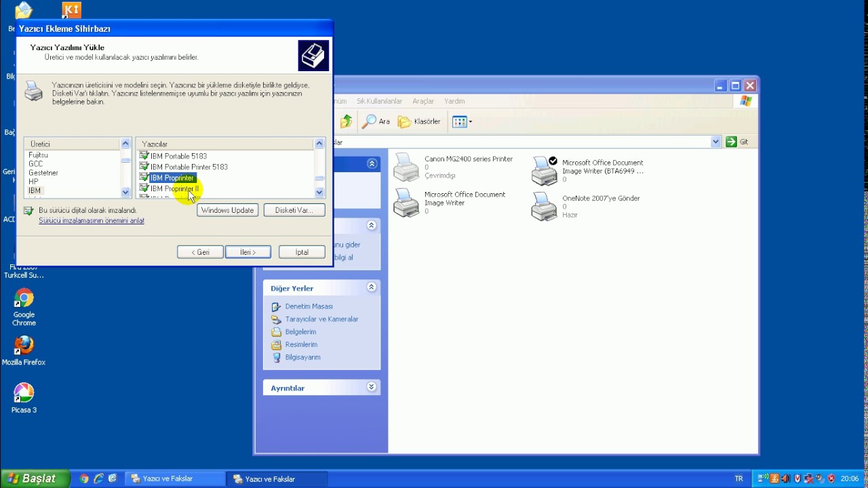The image size is (868, 488).
Task: Select Microsoft Office Document Image Writer (BTA6949) printer
Action: point(589,171)
